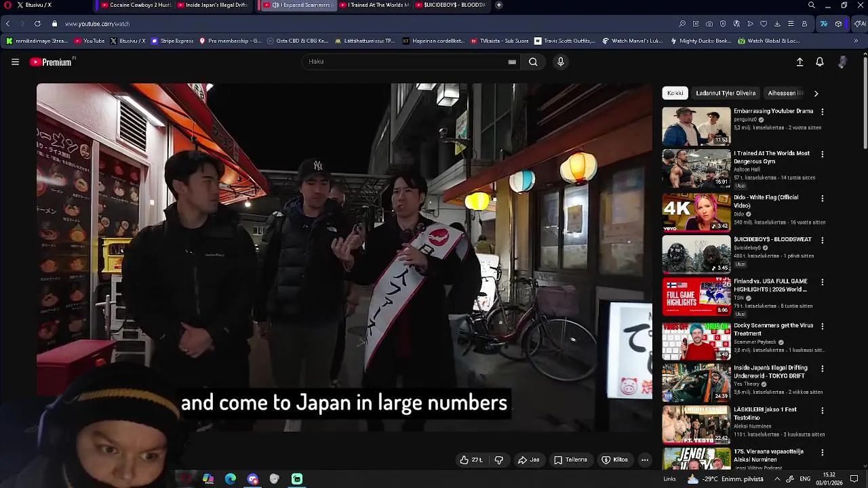
Task: Open the YouTube account avatar menu
Action: coord(842,62)
